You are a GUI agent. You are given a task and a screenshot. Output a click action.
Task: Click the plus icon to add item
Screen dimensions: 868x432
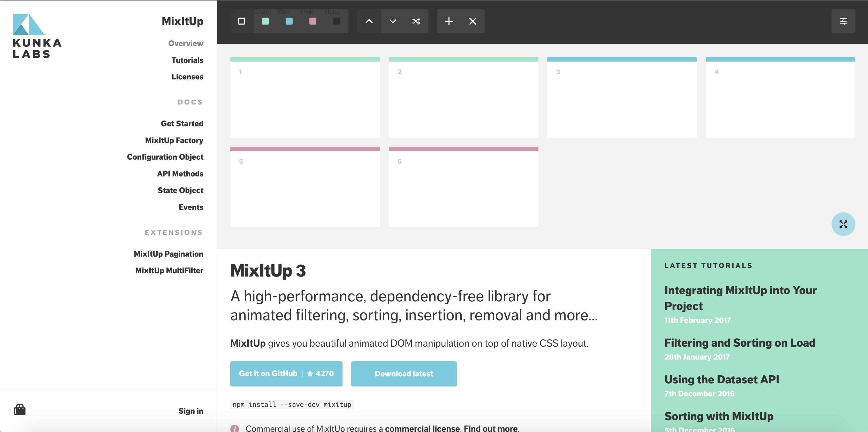[449, 21]
